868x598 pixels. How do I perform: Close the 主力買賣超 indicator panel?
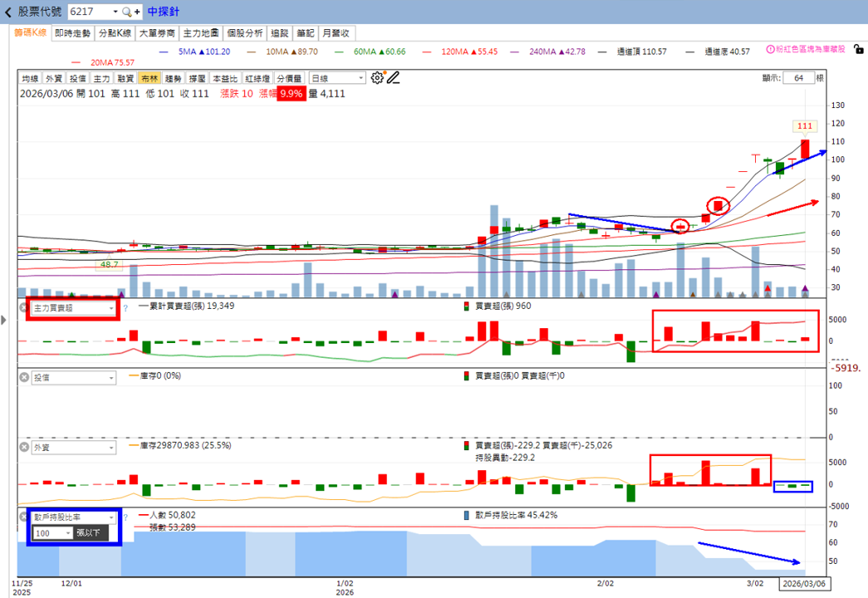pyautogui.click(x=24, y=307)
